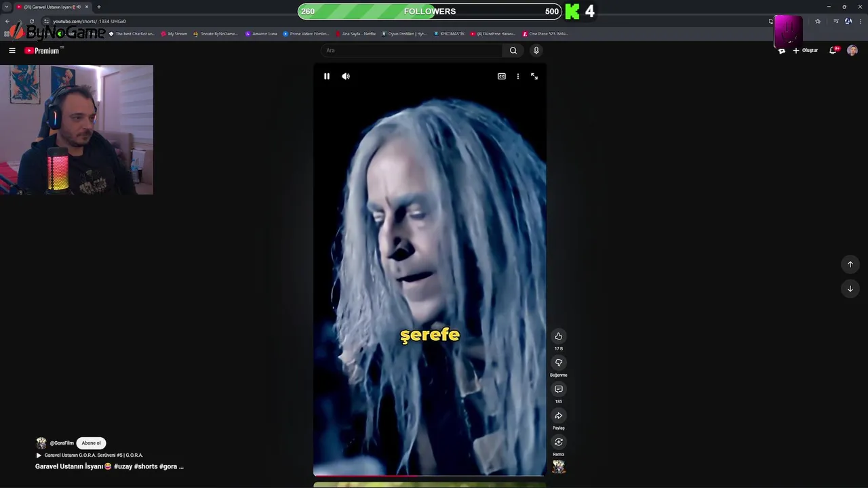Open The best ChatBot bookmark
Image resolution: width=868 pixels, height=488 pixels.
132,34
